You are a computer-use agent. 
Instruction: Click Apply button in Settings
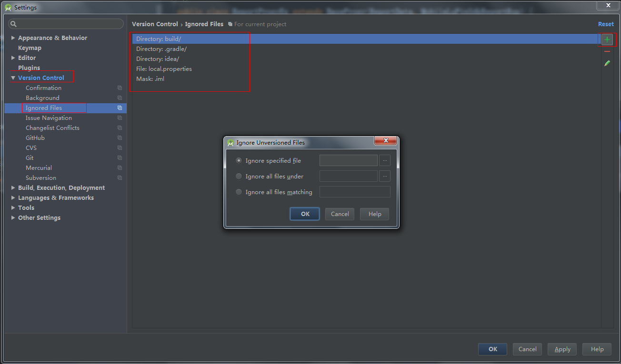(562, 349)
